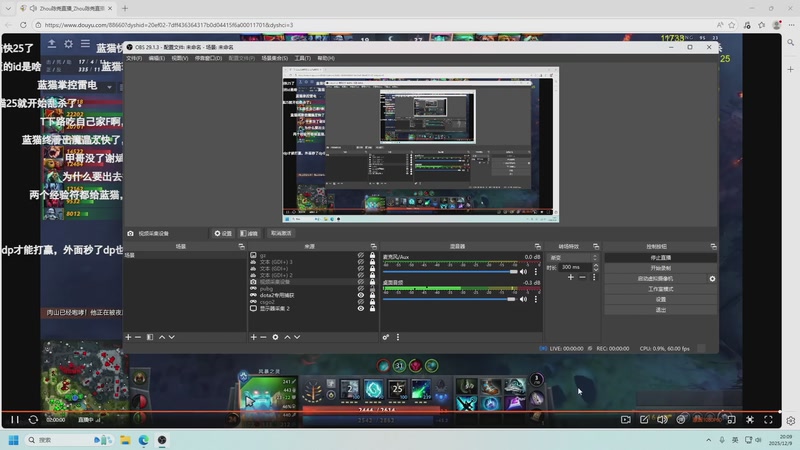The image size is (800, 450).
Task: Open 编辑(E) menu in OBS
Action: pos(157,58)
